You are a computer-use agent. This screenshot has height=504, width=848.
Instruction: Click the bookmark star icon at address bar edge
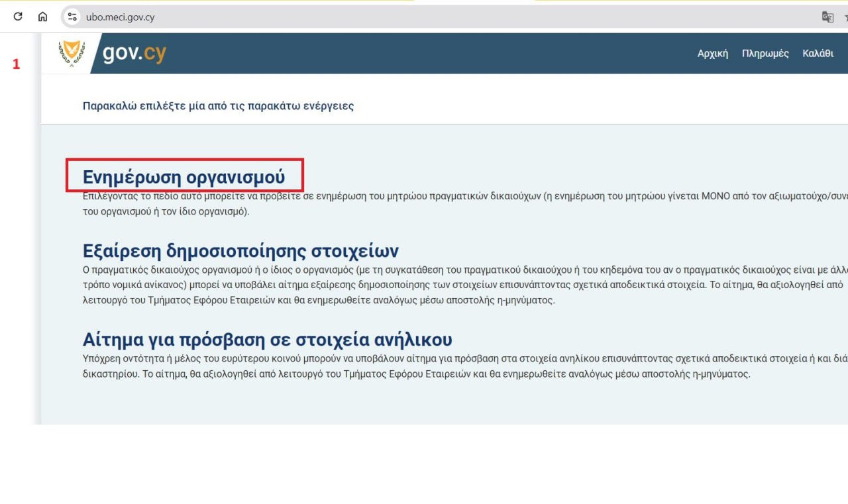845,17
